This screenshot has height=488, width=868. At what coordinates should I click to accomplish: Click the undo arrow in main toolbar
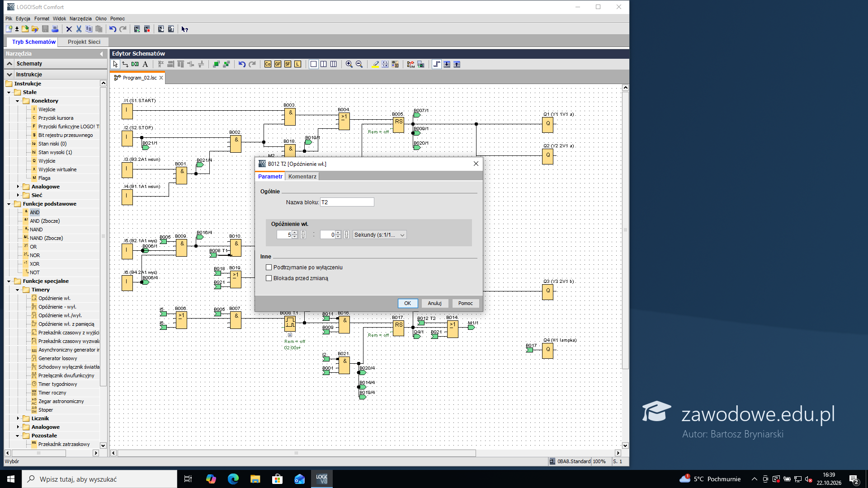click(x=113, y=29)
